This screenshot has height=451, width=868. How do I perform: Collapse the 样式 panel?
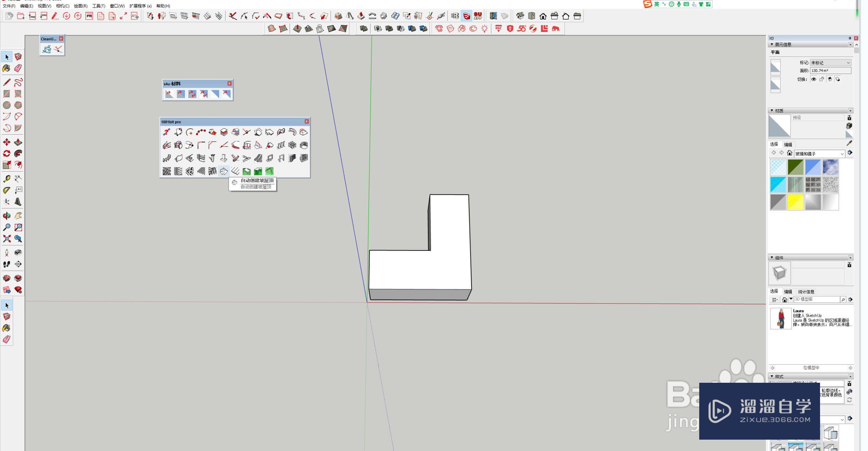pos(772,376)
